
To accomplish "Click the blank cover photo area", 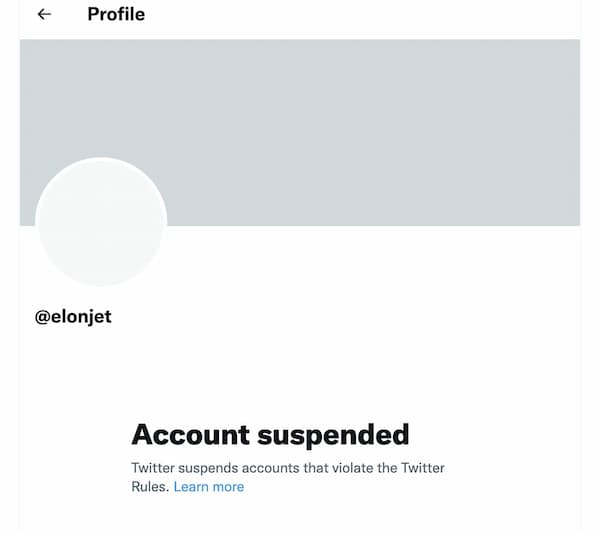I will coord(300,132).
